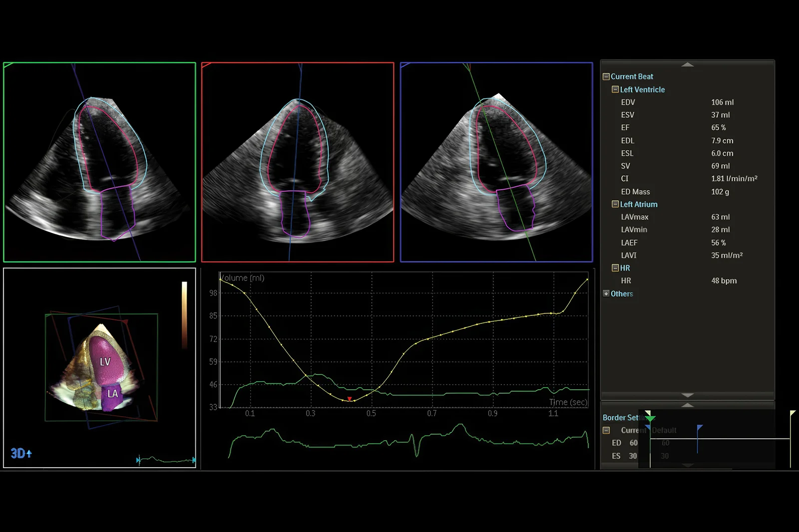Screen dimensions: 799x532
Task: Click the brightness color bar in 3D view
Action: (184, 314)
